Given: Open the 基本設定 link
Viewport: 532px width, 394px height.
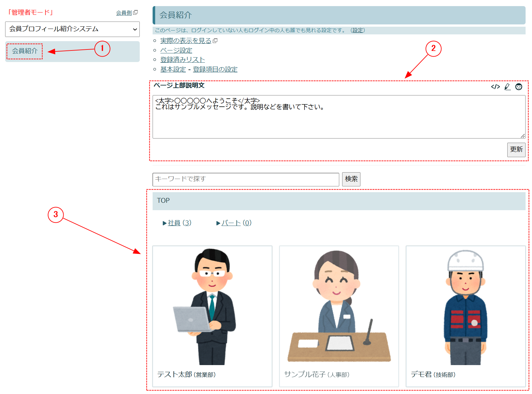Looking at the screenshot, I should pos(173,69).
